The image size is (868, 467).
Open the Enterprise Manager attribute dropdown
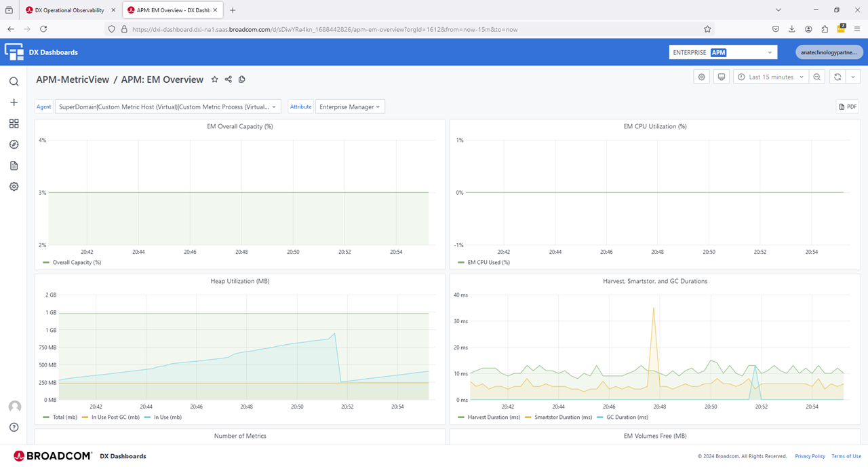[x=350, y=107]
